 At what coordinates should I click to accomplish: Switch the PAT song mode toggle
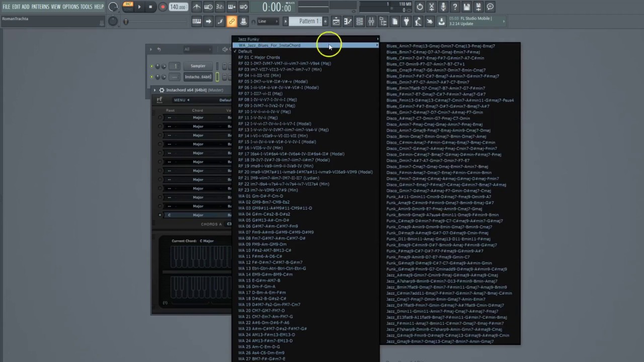tap(128, 7)
